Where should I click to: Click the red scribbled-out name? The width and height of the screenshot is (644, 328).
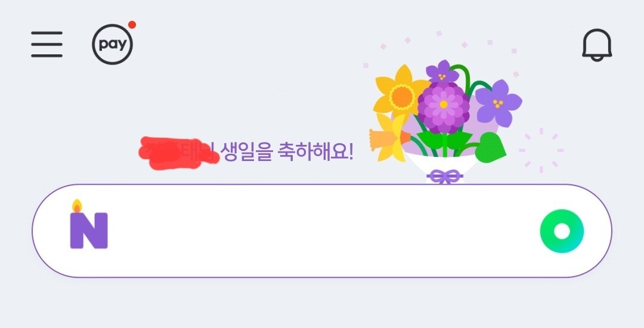tap(178, 153)
